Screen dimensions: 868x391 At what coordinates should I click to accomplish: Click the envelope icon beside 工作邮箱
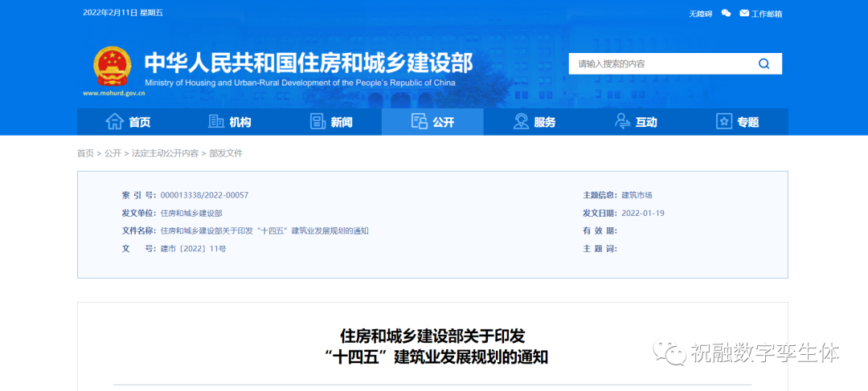pyautogui.click(x=744, y=14)
